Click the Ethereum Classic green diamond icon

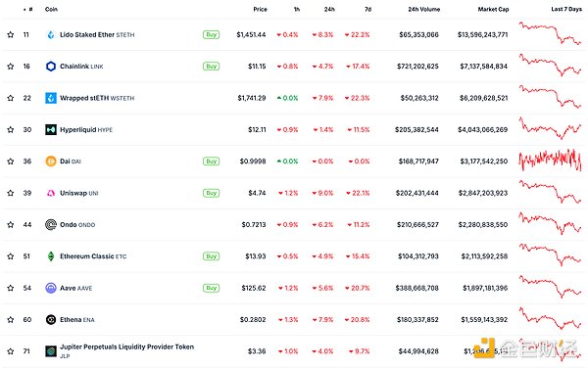(x=51, y=256)
